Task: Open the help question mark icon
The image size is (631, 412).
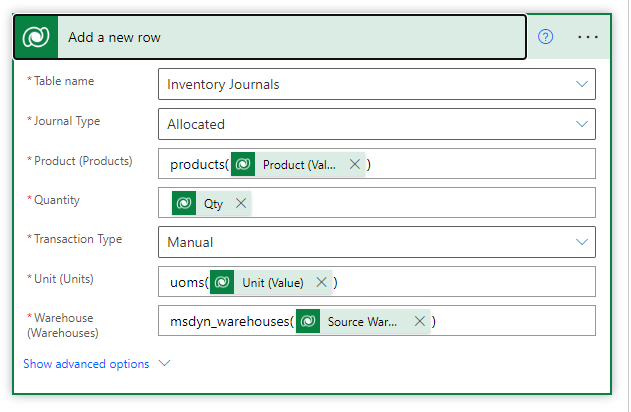Action: tap(545, 37)
